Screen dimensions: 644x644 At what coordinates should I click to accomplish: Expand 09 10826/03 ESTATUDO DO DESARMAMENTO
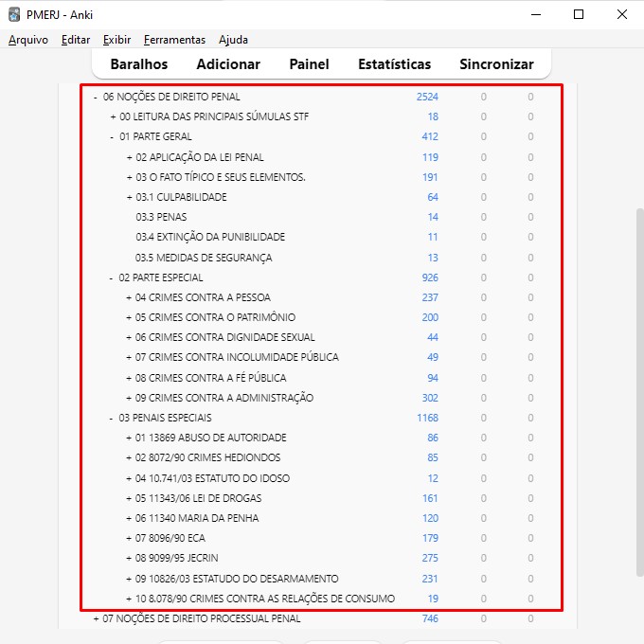129,579
